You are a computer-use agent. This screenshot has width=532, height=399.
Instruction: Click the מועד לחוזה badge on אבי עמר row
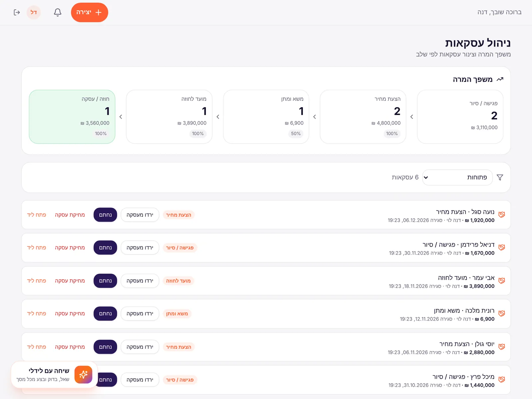tap(178, 281)
